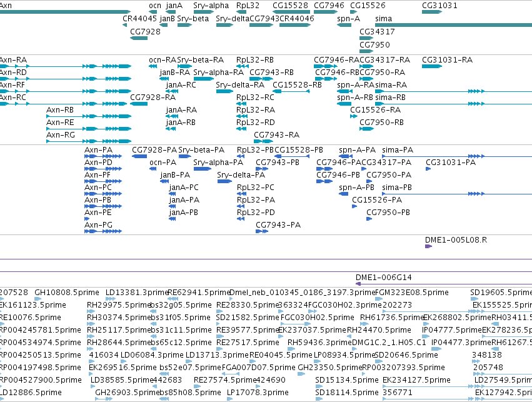Click the janA-RC transcript label
The image size is (532, 402).
coord(181,85)
